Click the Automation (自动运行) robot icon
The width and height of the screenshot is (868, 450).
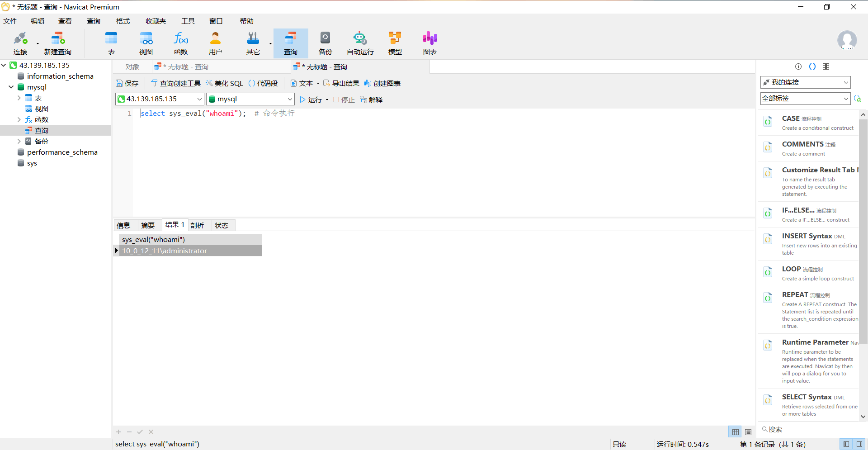(x=360, y=43)
